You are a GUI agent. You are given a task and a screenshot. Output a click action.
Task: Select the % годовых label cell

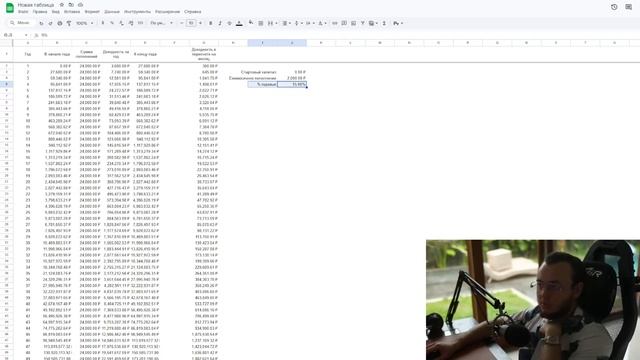point(262,84)
